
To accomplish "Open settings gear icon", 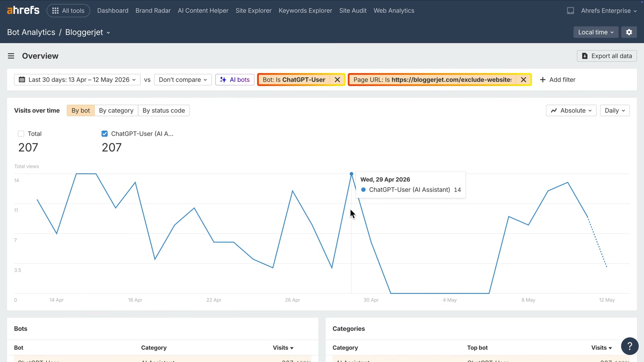I will pyautogui.click(x=629, y=32).
